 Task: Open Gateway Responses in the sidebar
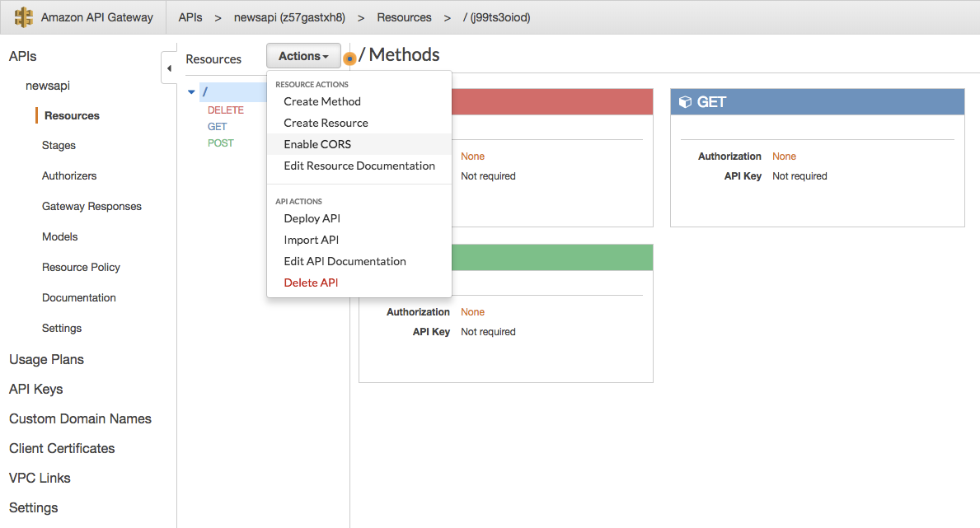91,206
